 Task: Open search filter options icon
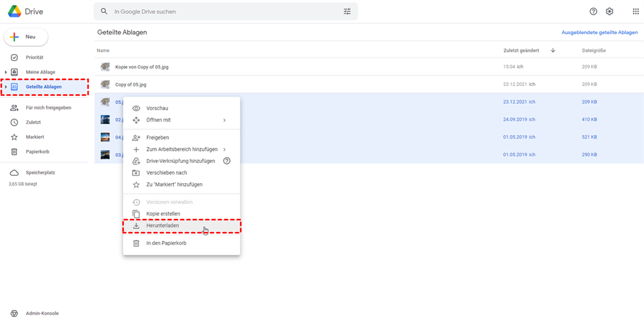pos(347,11)
